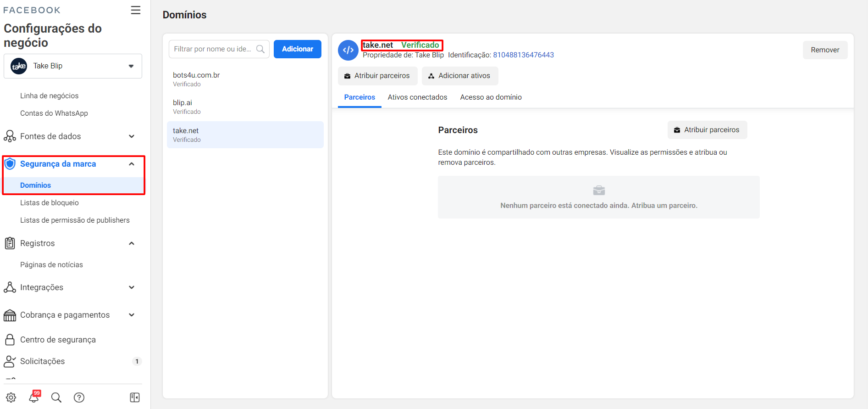Image resolution: width=868 pixels, height=409 pixels.
Task: Click the Configurações do negócio heading
Action: point(53,35)
